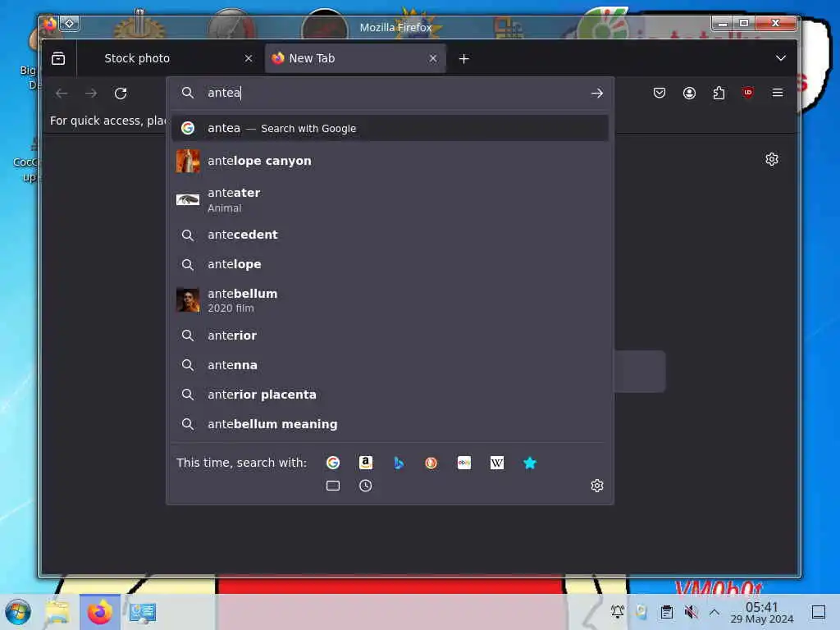Select the New Tab tab
Image resolution: width=840 pixels, height=630 pixels.
coord(355,58)
